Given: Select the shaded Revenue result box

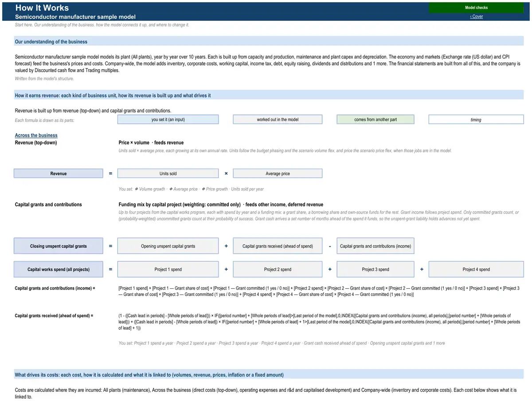Looking at the screenshot, I should [x=59, y=173].
